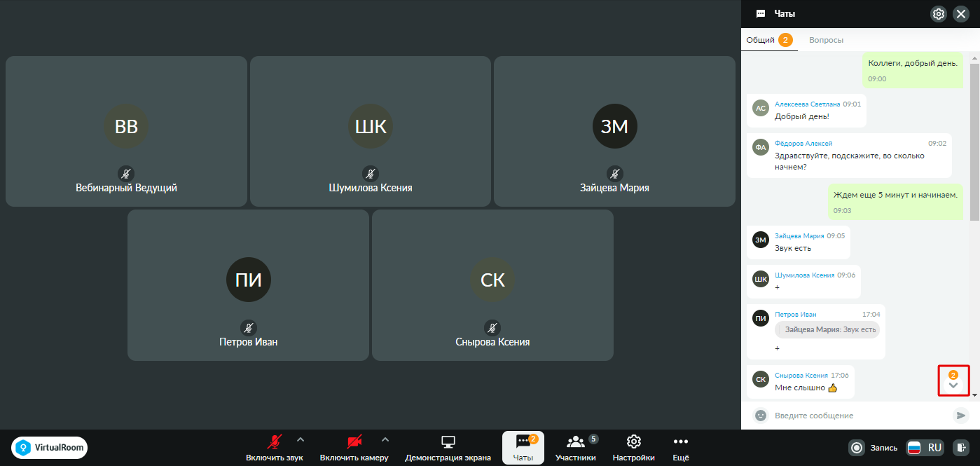Image resolution: width=980 pixels, height=466 pixels.
Task: Jump to newest messages with the down chevron
Action: [953, 385]
